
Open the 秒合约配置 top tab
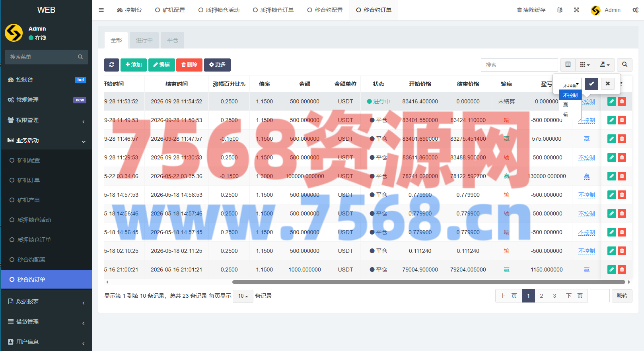point(325,10)
